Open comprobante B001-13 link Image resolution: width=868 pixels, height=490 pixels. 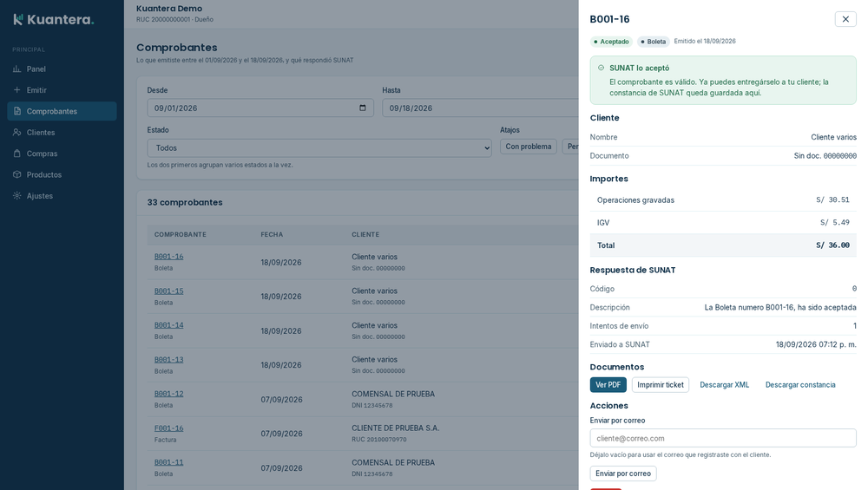(169, 360)
